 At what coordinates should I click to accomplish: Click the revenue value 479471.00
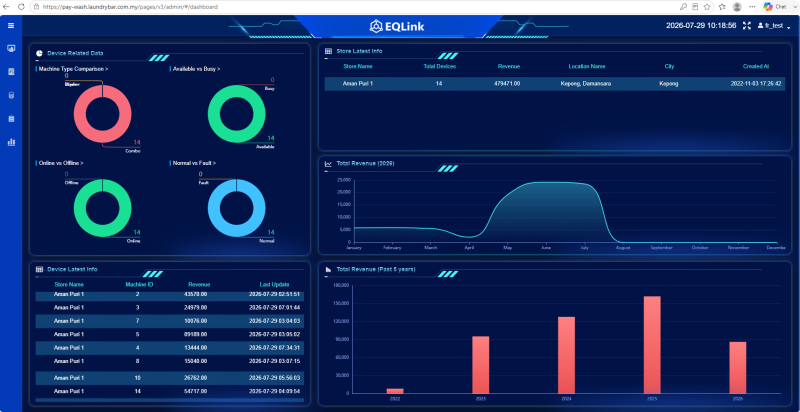click(507, 83)
